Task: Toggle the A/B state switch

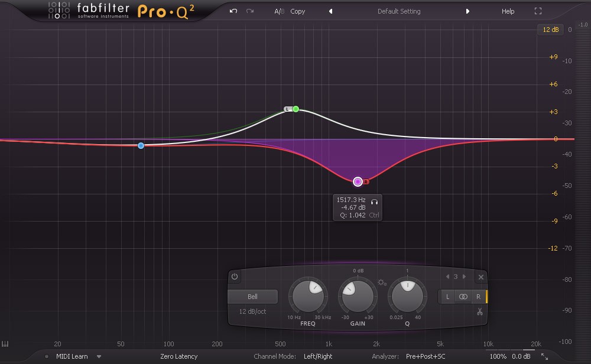Action: [x=280, y=11]
